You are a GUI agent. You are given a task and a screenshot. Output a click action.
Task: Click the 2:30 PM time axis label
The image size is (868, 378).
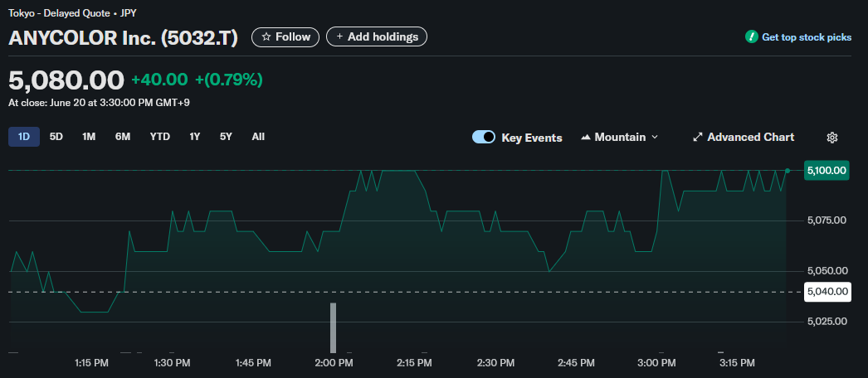495,363
